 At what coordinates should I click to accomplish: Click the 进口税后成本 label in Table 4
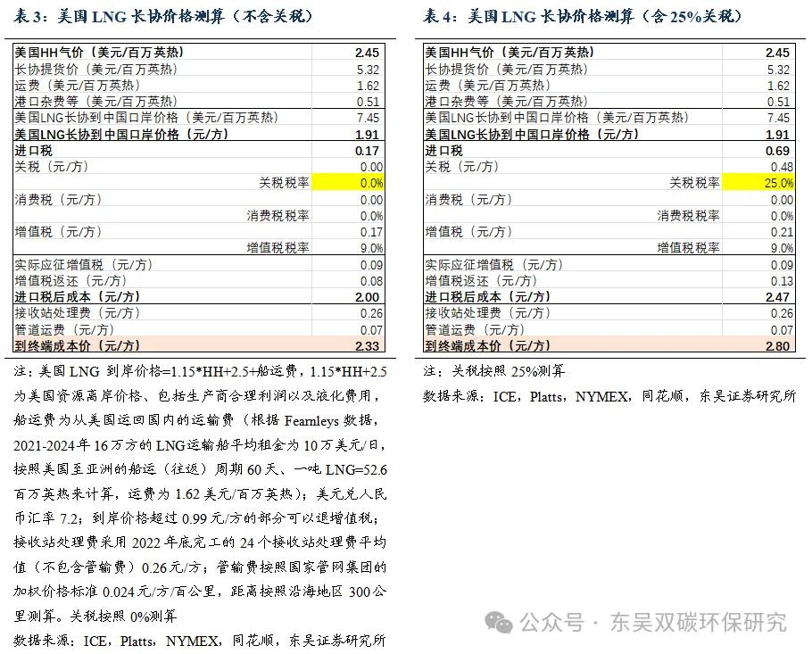pyautogui.click(x=487, y=297)
